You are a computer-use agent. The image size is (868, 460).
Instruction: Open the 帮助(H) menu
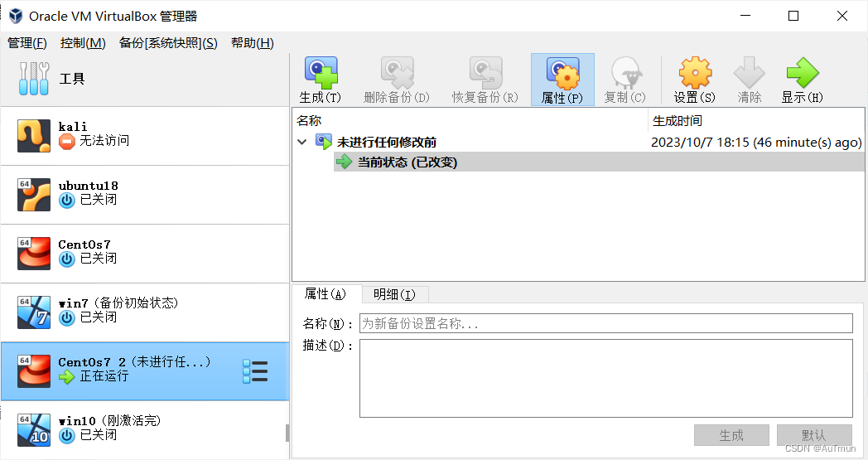253,42
